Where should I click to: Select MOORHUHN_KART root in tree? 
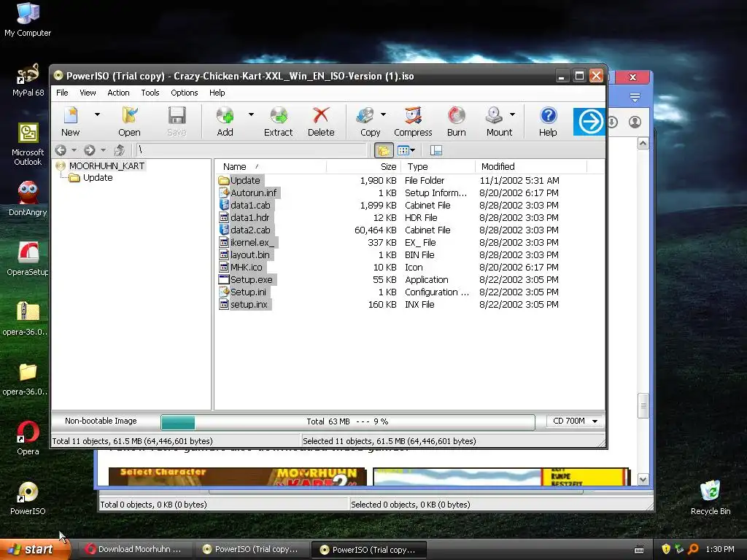(x=107, y=166)
